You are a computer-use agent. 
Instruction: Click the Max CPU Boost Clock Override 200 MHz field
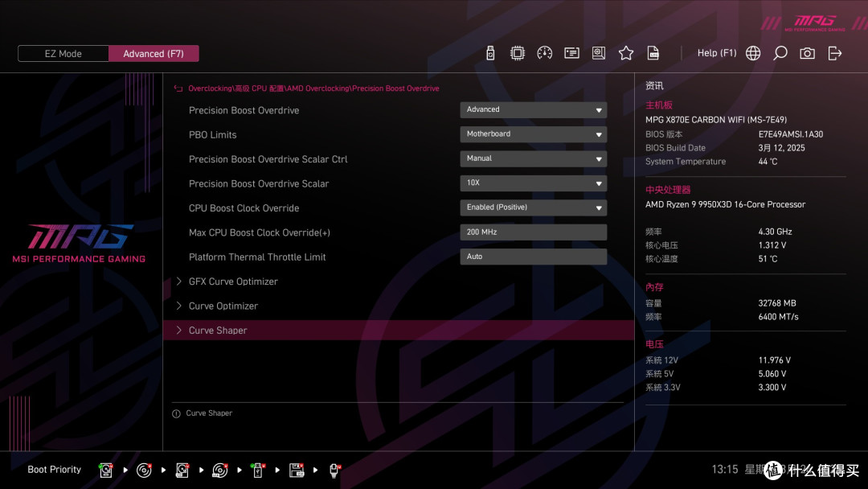(533, 232)
